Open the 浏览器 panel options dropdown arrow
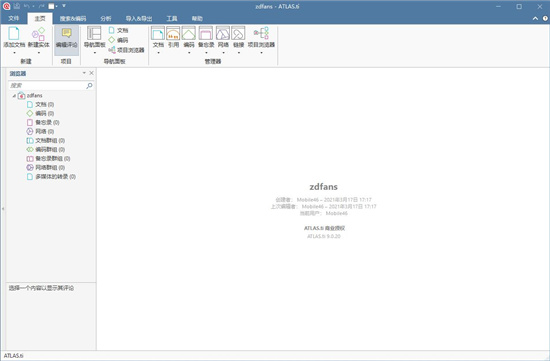The height and width of the screenshot is (361, 550). tap(84, 73)
